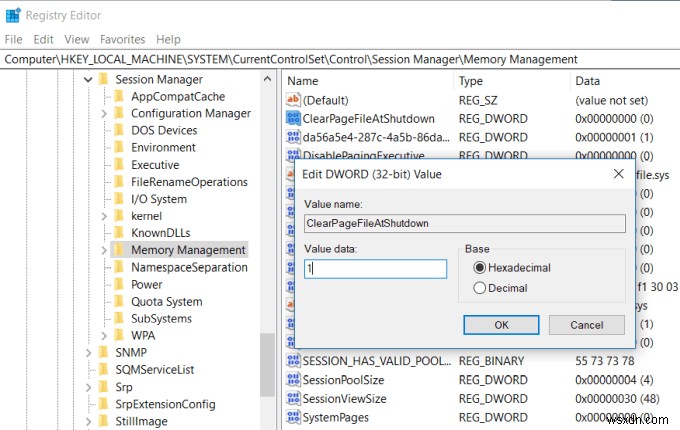Screen dimensions: 680x430
Task: Select the Decimal base option
Action: (480, 288)
